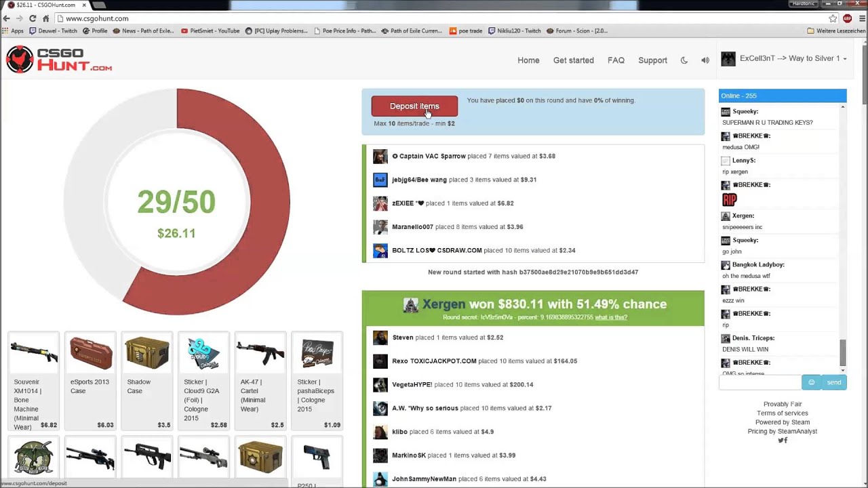Screen dimensions: 868x488
Task: Click Rexo TOXICJACKPOT.COM avatar
Action: (380, 361)
